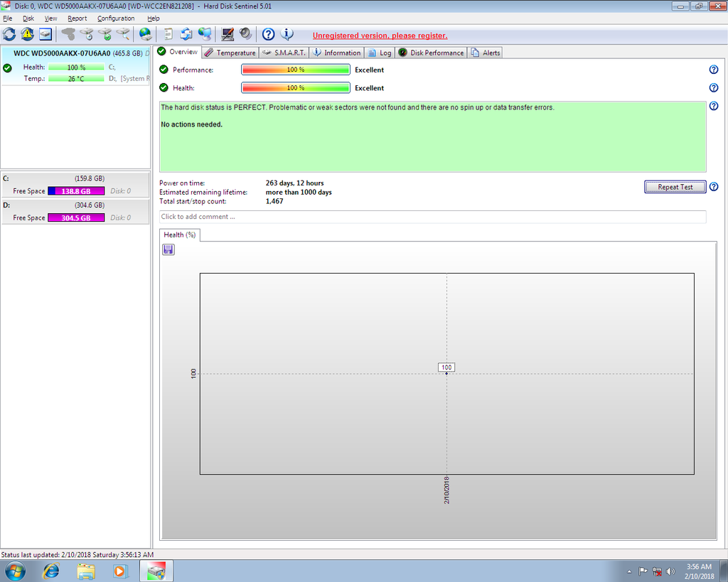Screen dimensions: 728x582
Task: Click the Action Center flag tray icon
Action: tap(643, 571)
